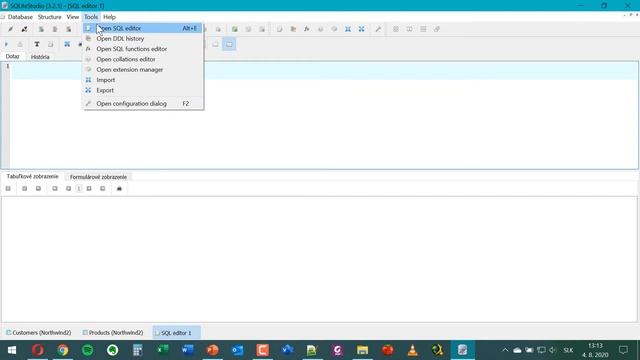Click the wrench configuration toolbar icon
The width and height of the screenshot is (640, 360).
click(x=378, y=29)
